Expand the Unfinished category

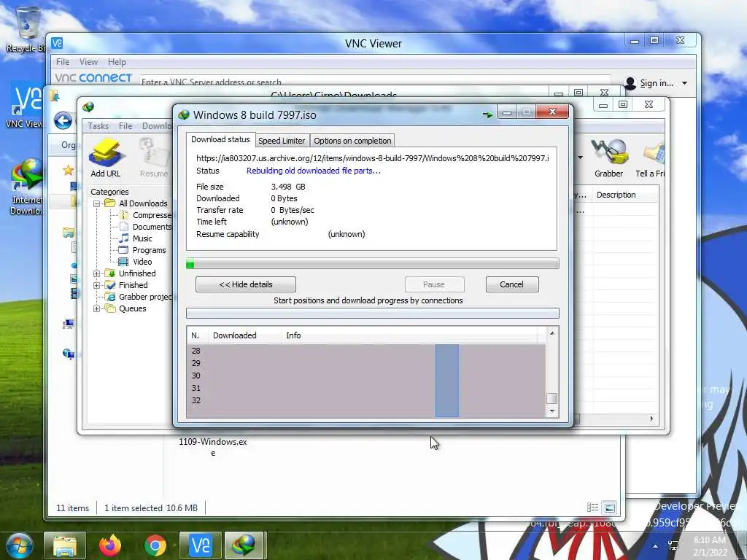click(x=96, y=273)
